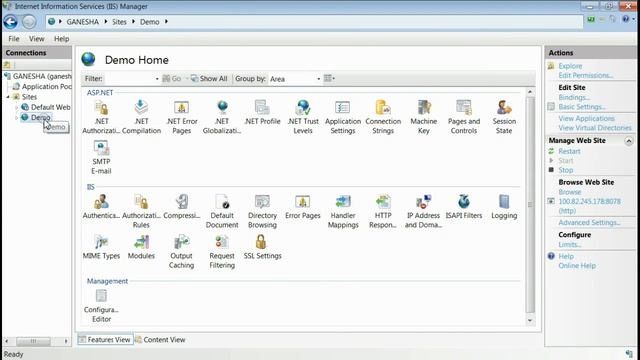This screenshot has width=640, height=360.
Task: Click the features list vertical scrollbar
Action: point(530,206)
